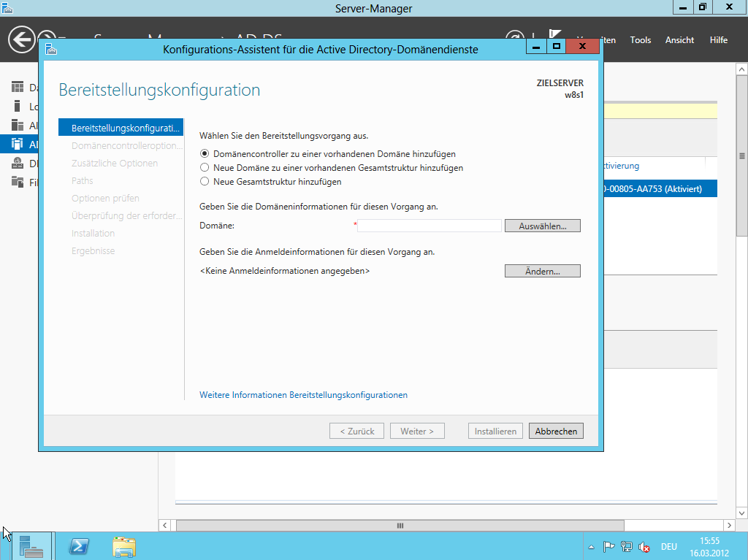
Task: Open the Ansicht menu
Action: coord(679,40)
